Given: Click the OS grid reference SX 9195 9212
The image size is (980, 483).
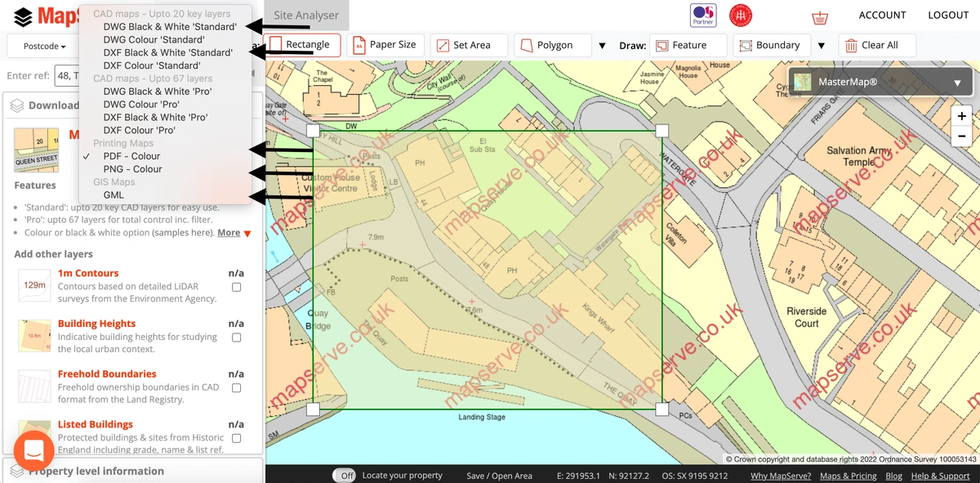Looking at the screenshot, I should (695, 476).
